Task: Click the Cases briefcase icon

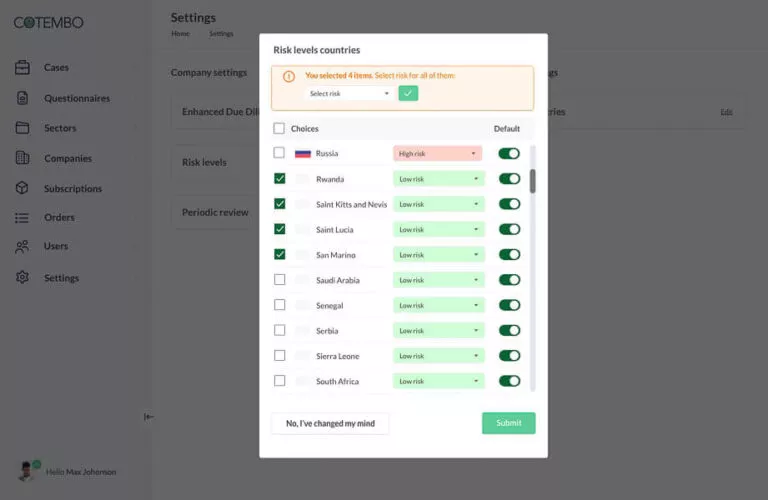Action: (22, 67)
